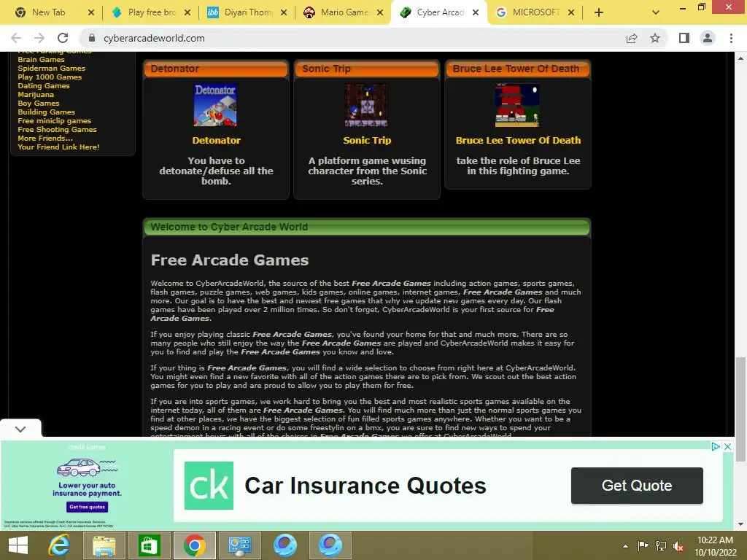
Task: Open a new tab with plus button
Action: click(599, 12)
